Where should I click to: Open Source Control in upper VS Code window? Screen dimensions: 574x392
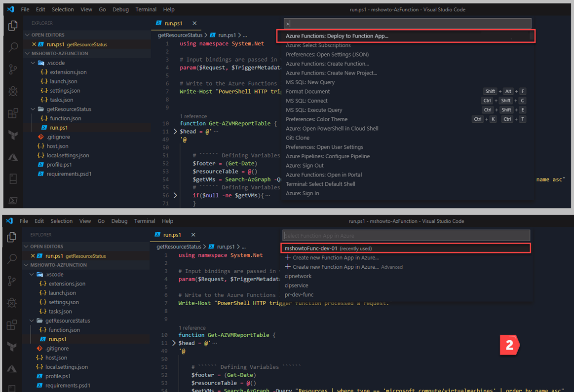tap(13, 69)
